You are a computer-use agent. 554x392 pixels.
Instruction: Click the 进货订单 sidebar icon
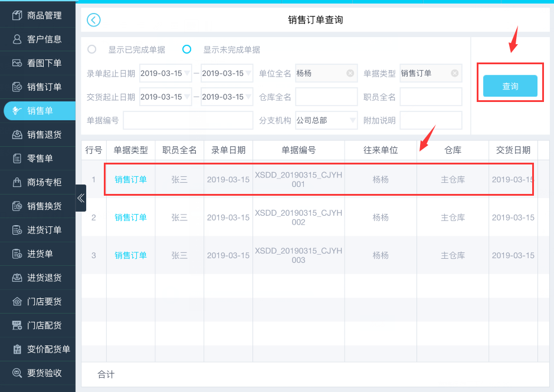click(x=17, y=230)
